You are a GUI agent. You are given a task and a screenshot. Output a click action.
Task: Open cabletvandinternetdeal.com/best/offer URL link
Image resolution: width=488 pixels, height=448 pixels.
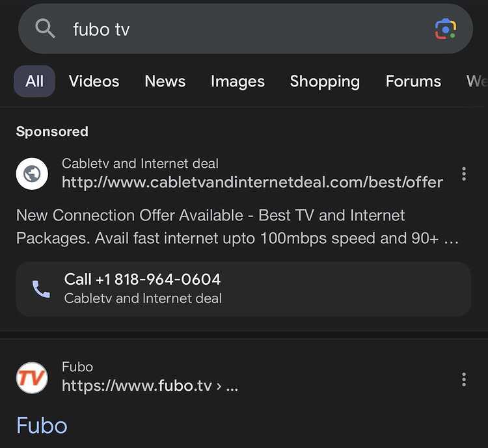pos(252,182)
